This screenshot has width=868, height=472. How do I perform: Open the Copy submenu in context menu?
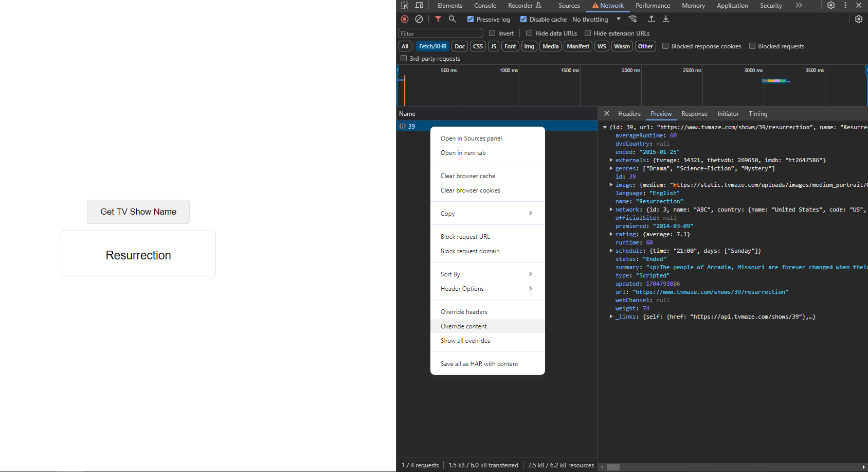coord(487,214)
